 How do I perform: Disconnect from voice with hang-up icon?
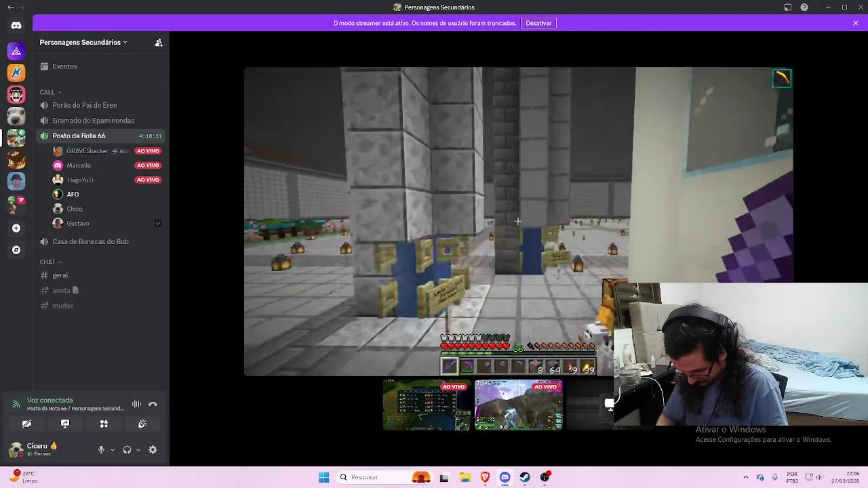pyautogui.click(x=153, y=404)
